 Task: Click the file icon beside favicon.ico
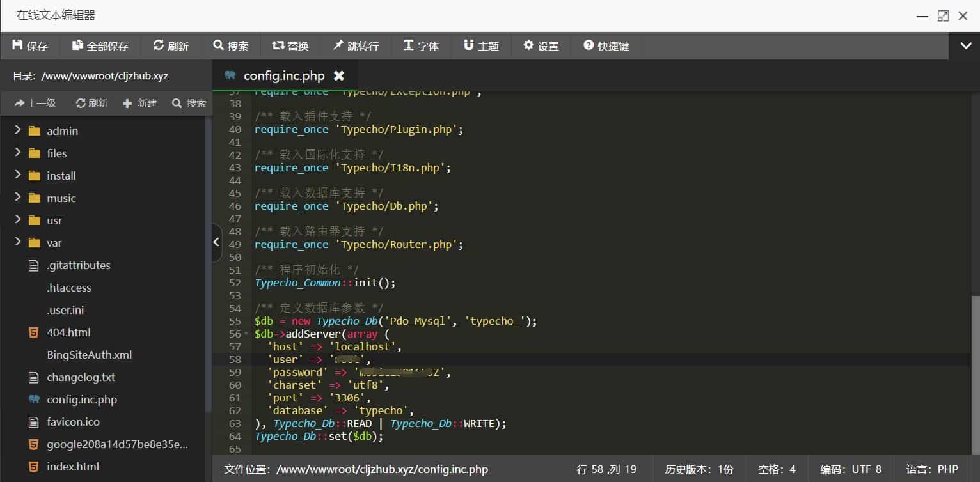pyautogui.click(x=34, y=422)
